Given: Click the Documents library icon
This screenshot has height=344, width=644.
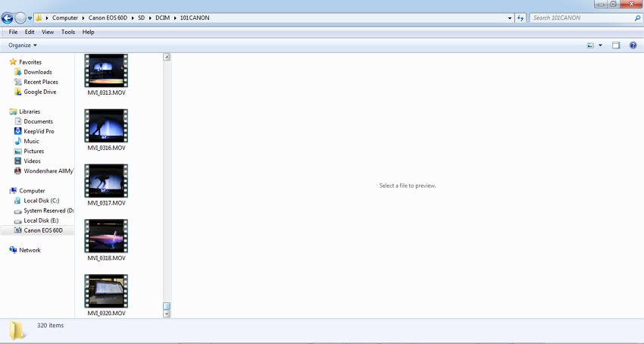Looking at the screenshot, I should pyautogui.click(x=17, y=121).
